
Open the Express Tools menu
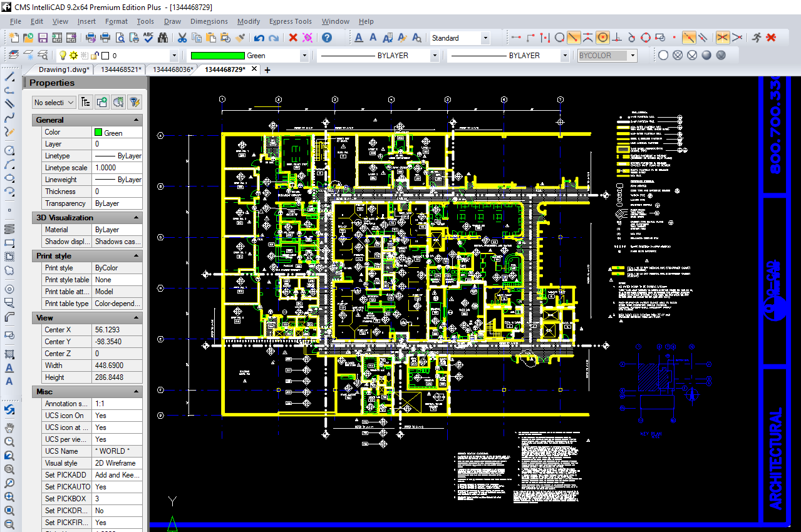pyautogui.click(x=291, y=21)
